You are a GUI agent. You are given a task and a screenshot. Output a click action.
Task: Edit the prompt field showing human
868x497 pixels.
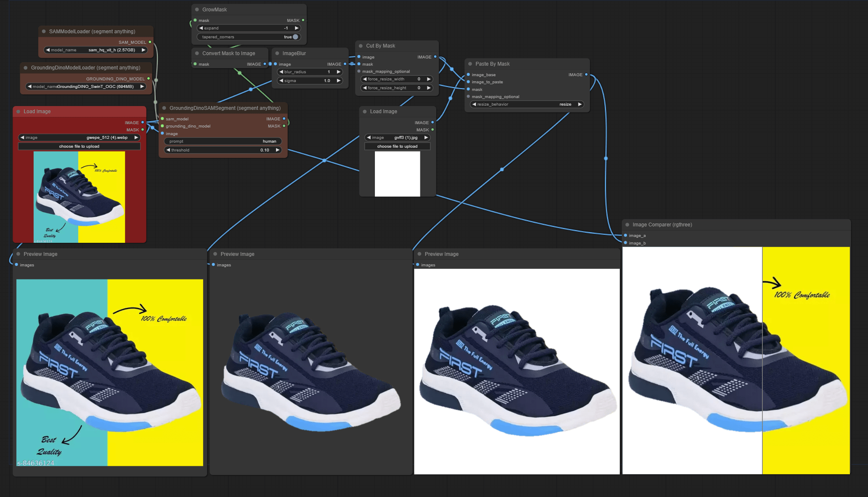[x=223, y=141]
